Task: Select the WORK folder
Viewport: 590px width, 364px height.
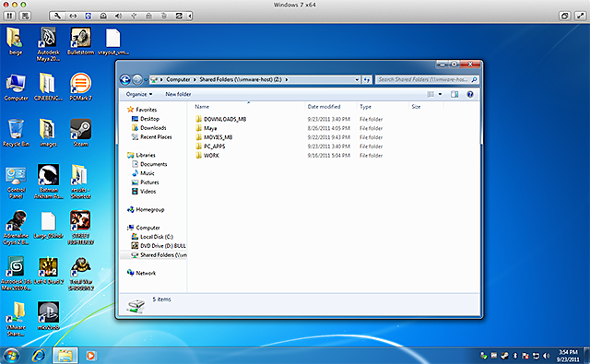Action: [207, 156]
